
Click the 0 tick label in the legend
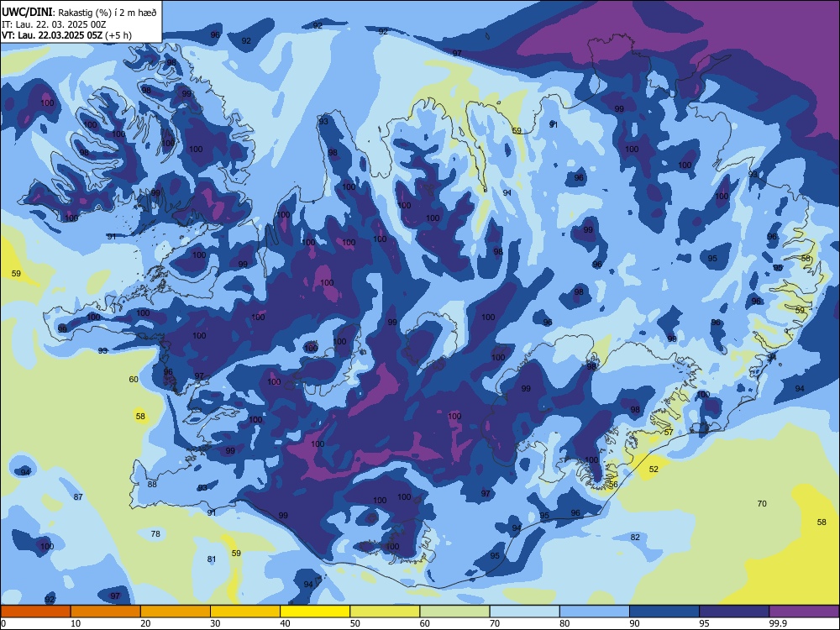coord(3,623)
